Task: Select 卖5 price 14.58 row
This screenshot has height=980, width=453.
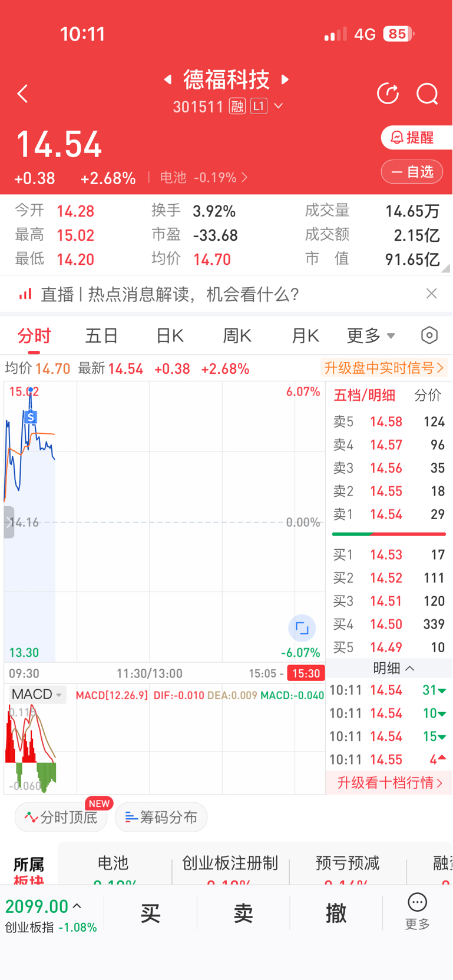Action: click(389, 421)
